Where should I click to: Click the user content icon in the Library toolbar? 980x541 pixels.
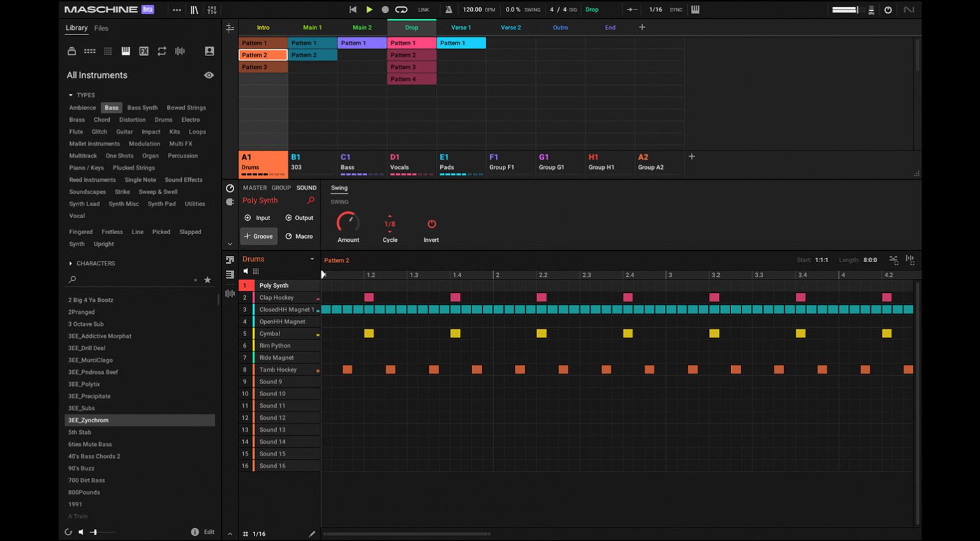pyautogui.click(x=209, y=51)
